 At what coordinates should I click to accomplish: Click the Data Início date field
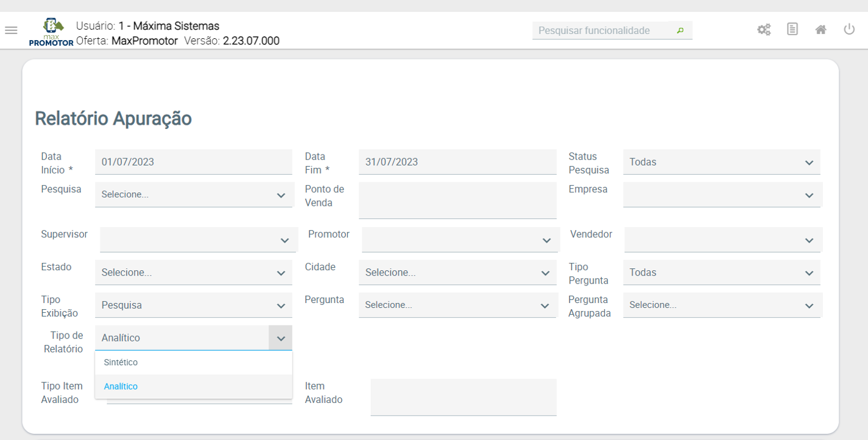click(194, 162)
